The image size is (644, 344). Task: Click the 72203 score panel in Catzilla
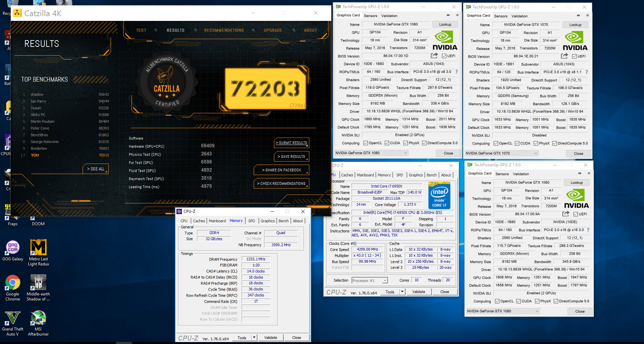click(x=265, y=89)
